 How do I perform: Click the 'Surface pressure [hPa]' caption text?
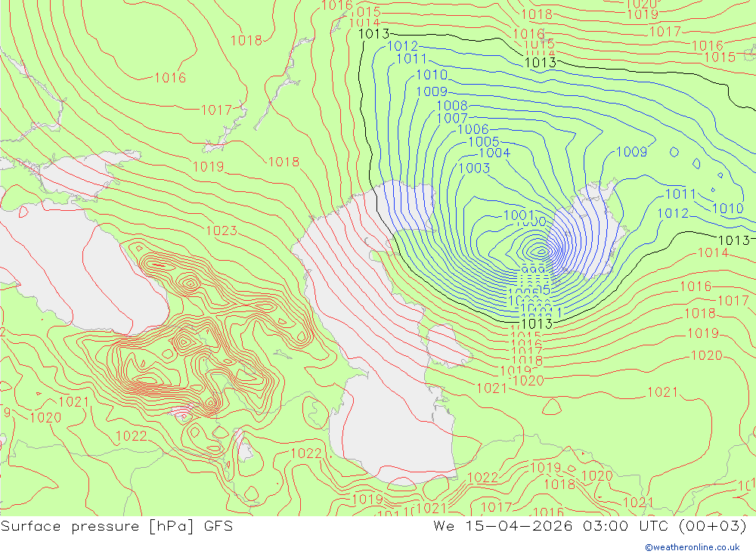tap(98, 526)
